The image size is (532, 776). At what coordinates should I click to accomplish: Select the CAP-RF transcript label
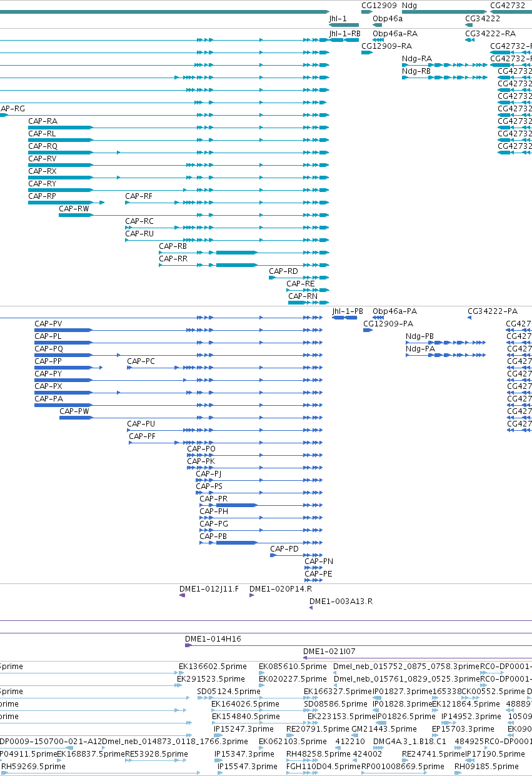tap(139, 196)
